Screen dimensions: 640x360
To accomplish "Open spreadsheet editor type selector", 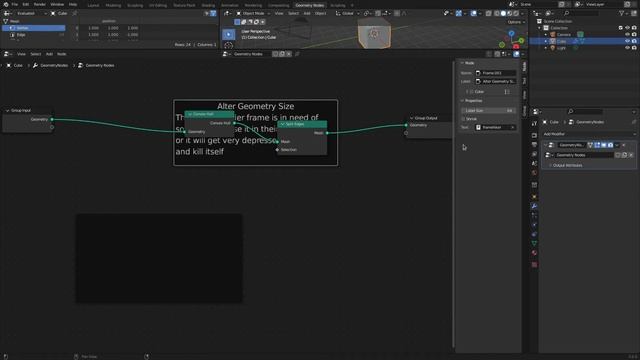I will point(8,13).
